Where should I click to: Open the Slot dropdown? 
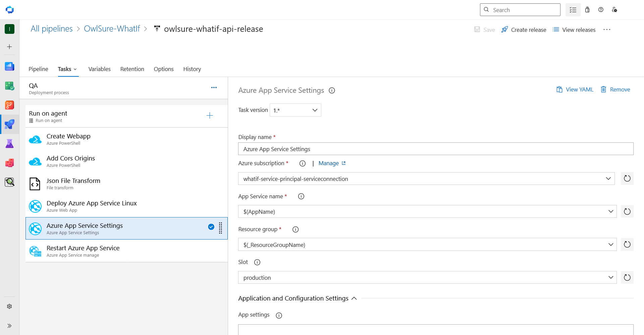pos(427,277)
